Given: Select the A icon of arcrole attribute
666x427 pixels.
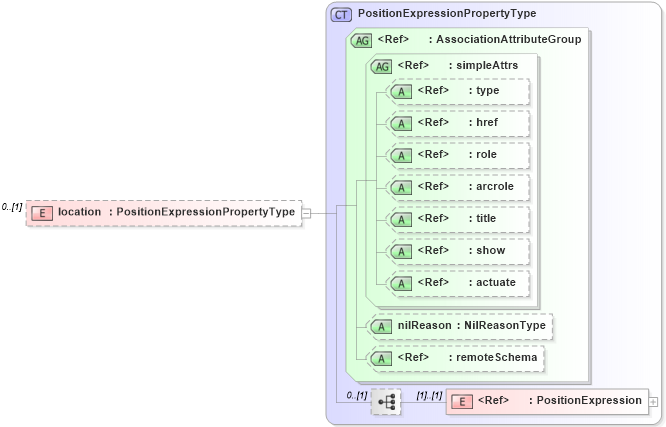Looking at the screenshot, I should tap(401, 188).
